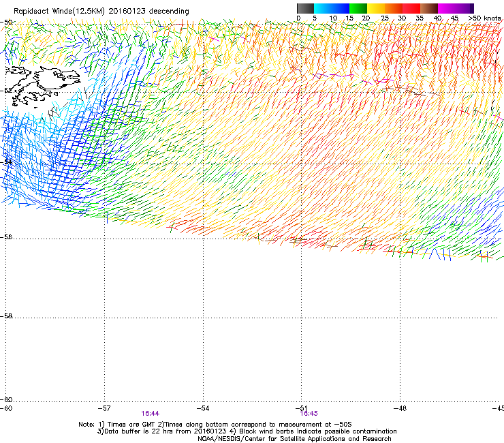Click the -58 latitude axis label
The height and width of the screenshot is (443, 504).
point(6,316)
